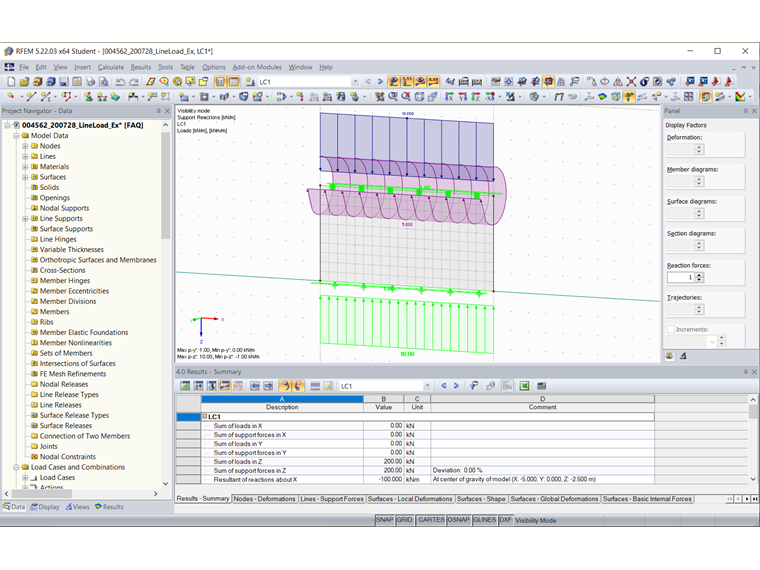Open the File menu

click(24, 67)
